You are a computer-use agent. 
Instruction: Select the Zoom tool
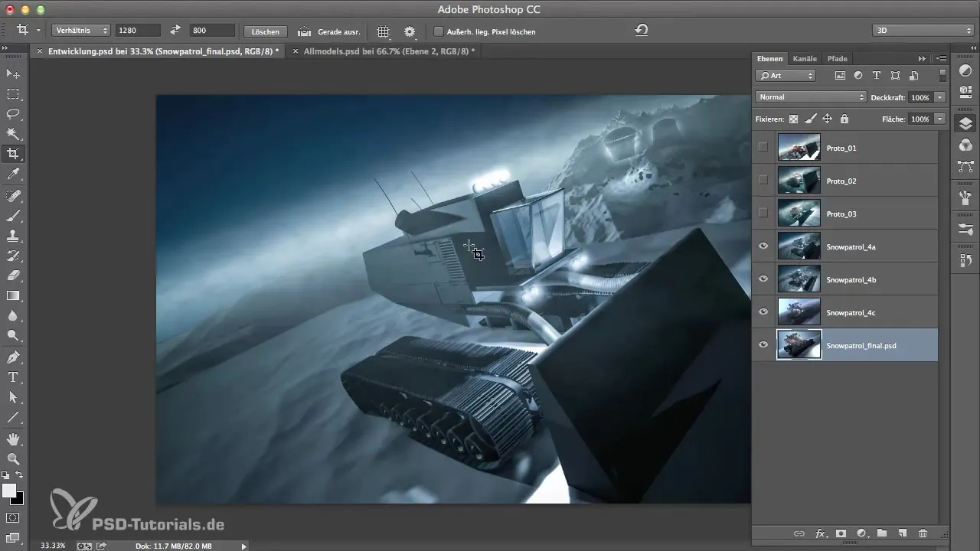click(x=13, y=459)
